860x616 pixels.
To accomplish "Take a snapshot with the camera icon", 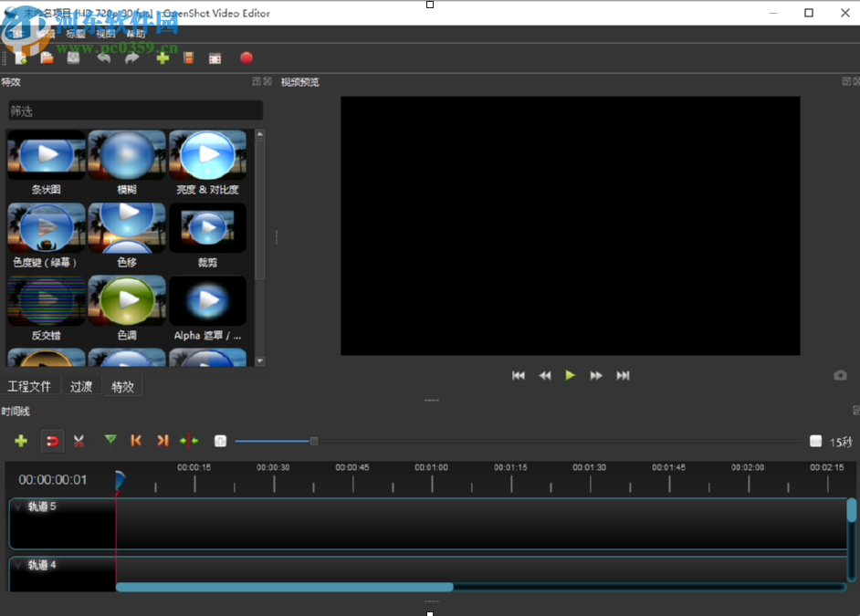I will [x=840, y=375].
